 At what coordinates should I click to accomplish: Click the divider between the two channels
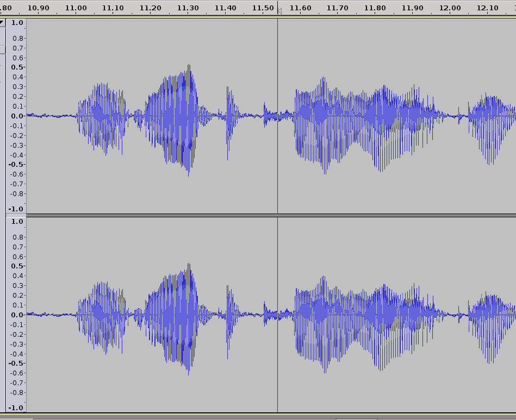(217, 215)
